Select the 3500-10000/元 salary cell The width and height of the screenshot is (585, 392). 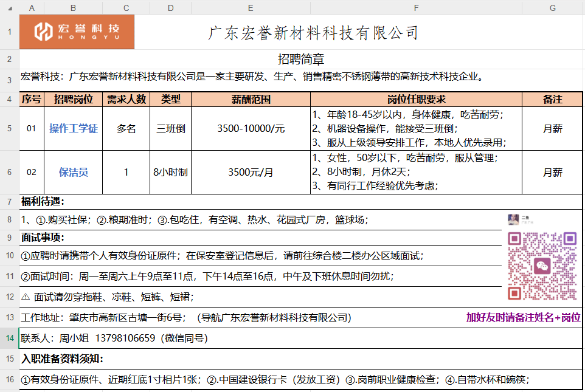click(x=251, y=129)
